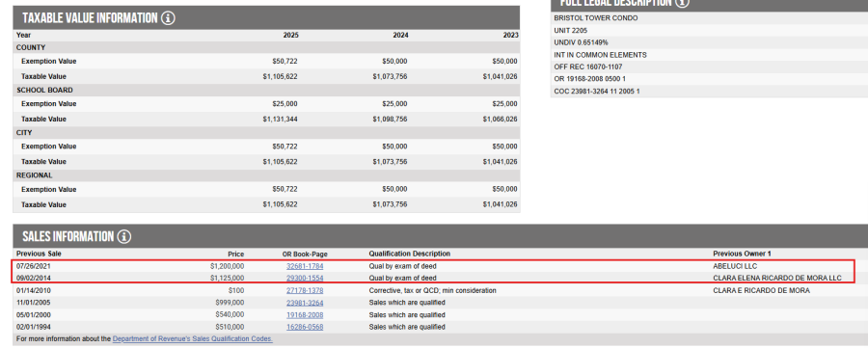
Task: Click the SCHOOL BOARD section label
Action: point(44,91)
